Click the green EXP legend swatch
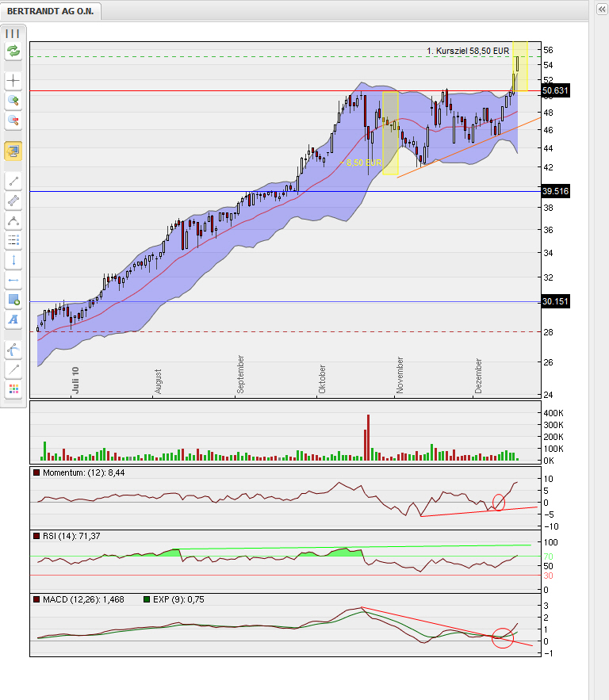Screen dimensions: 609x700 (x=147, y=599)
